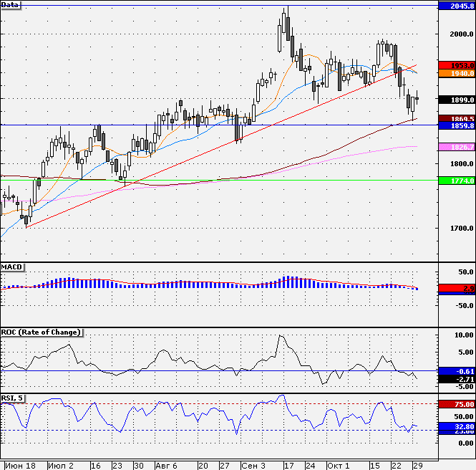The width and height of the screenshot is (476, 470).
Task: Select the MACD 2.9 value label
Action: click(x=457, y=288)
